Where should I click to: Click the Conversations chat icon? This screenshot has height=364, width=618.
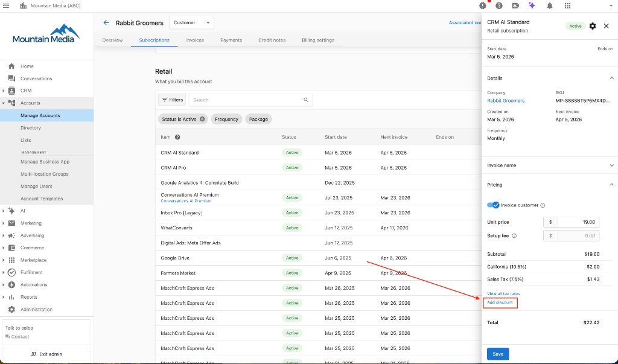[x=11, y=78]
